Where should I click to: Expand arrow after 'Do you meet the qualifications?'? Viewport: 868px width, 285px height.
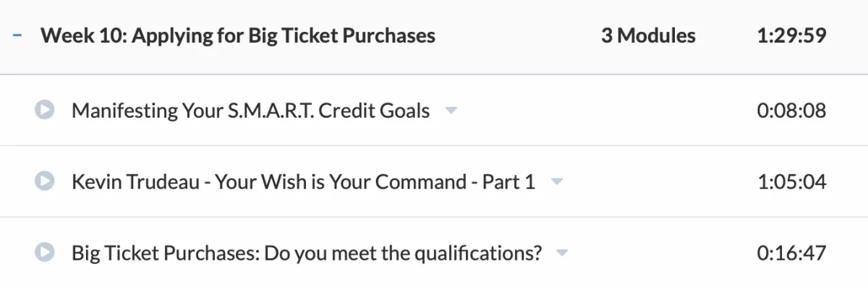562,254
